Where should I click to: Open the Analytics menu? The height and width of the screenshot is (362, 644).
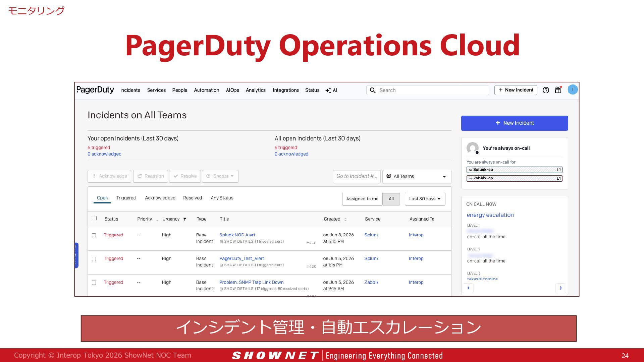click(x=256, y=90)
